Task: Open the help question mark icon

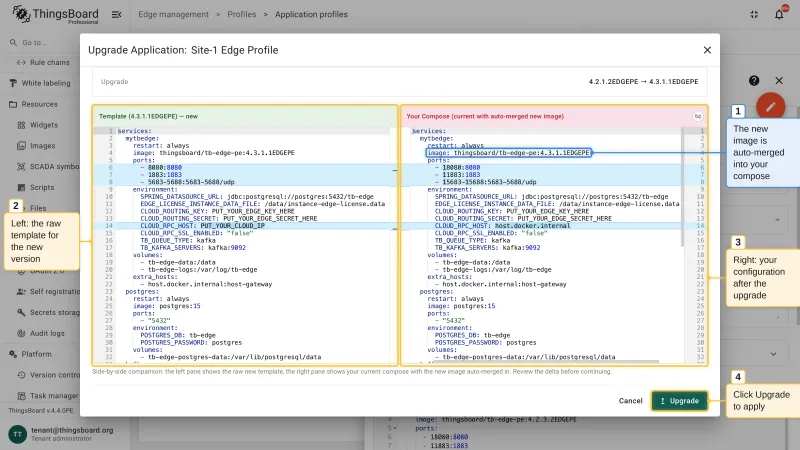Action: (x=754, y=81)
